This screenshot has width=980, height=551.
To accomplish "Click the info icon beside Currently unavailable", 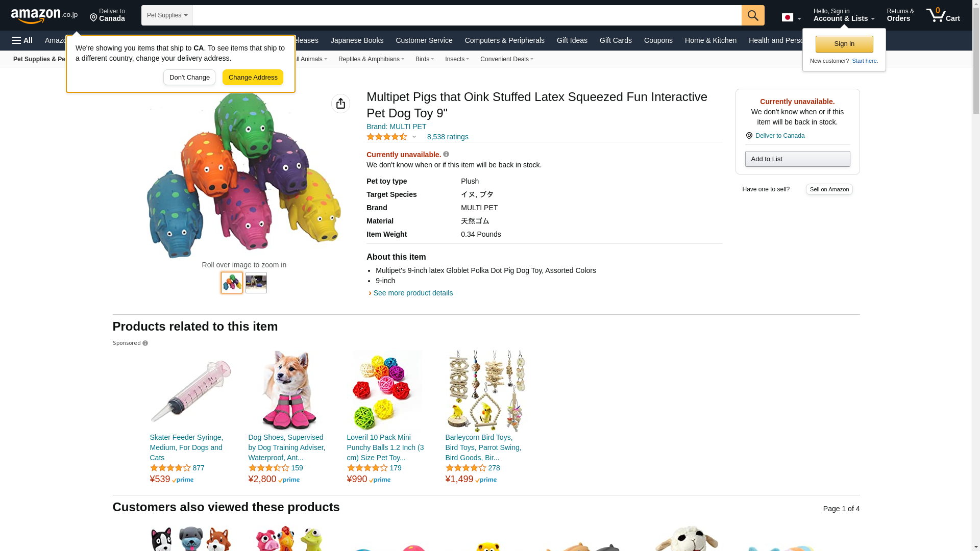I will (446, 154).
